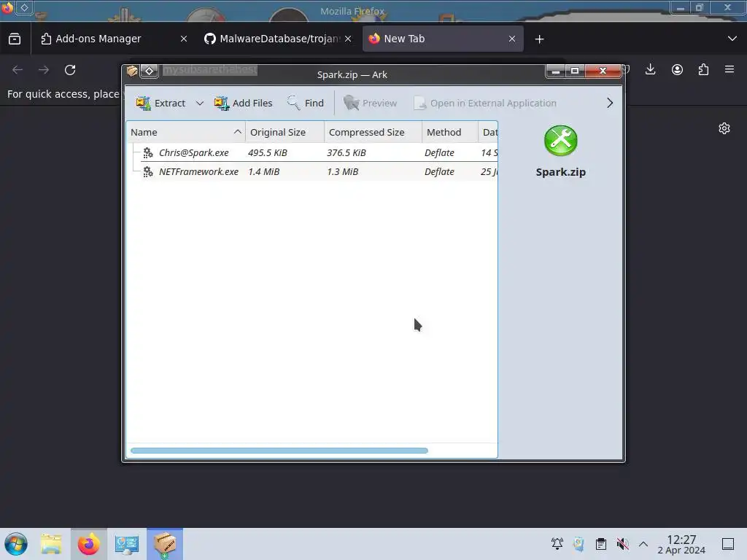Click the Ark keep-above pin titlebar button
Image resolution: width=747 pixels, height=560 pixels.
(149, 71)
